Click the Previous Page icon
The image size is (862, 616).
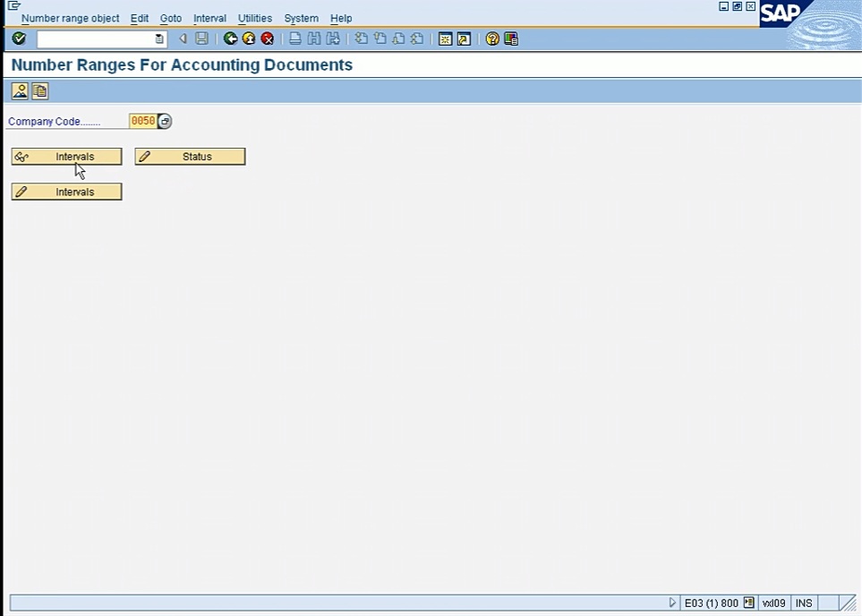380,38
